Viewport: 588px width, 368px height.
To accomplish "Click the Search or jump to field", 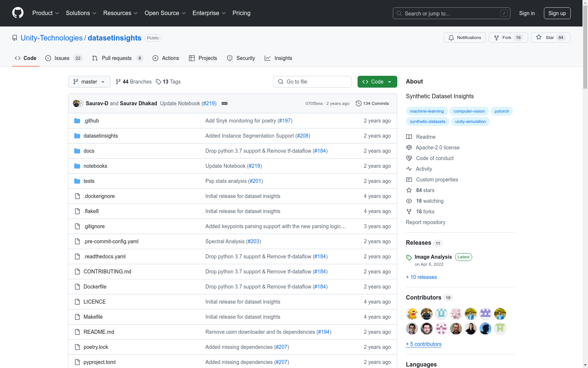I will [x=452, y=13].
